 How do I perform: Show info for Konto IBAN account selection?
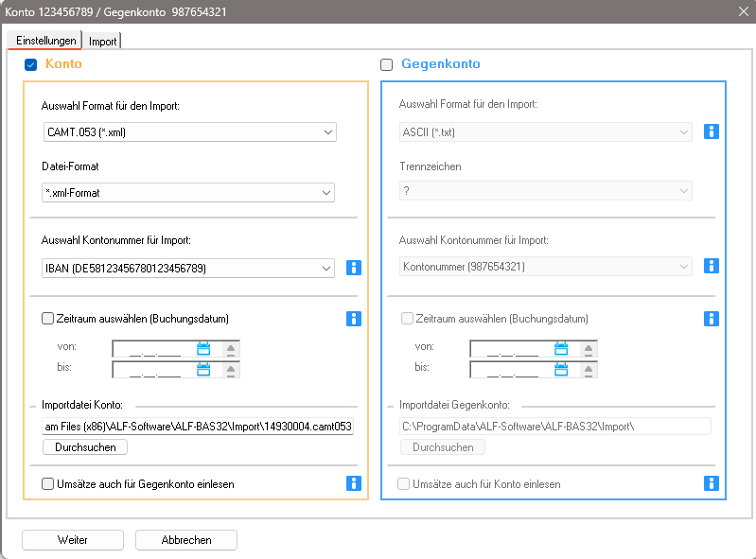[354, 268]
